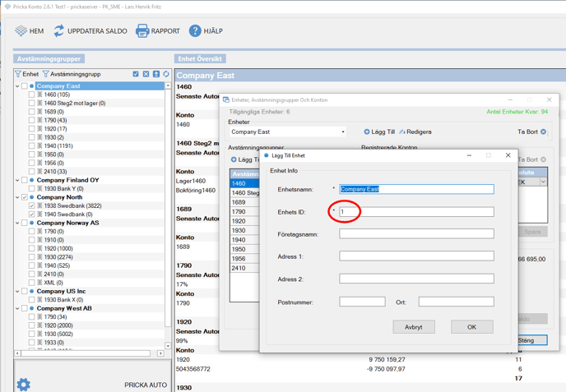Click the blue dot icon of Company US Inc
The height and width of the screenshot is (392, 566).
click(32, 291)
